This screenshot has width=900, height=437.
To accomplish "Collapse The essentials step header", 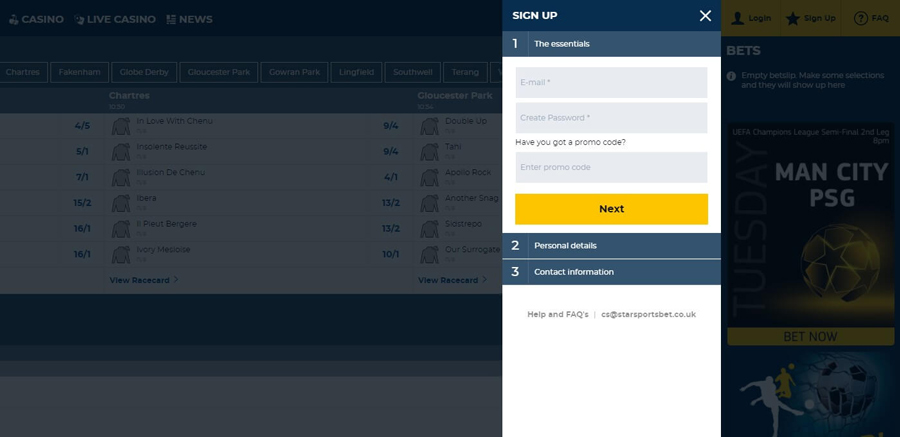I will coord(611,44).
